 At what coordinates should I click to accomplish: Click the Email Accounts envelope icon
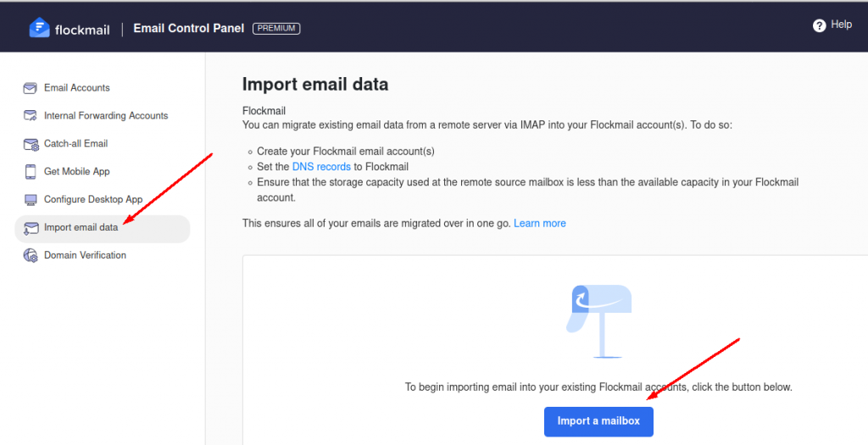30,88
